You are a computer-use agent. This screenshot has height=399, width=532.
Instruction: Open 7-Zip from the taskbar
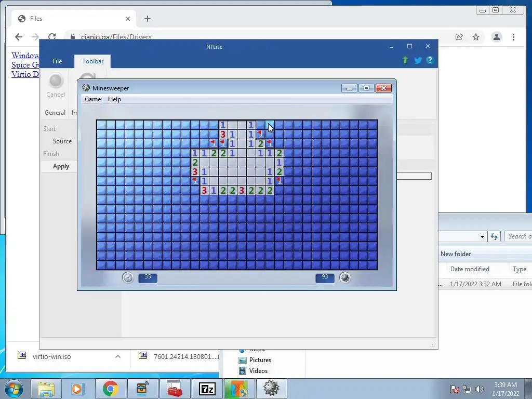pyautogui.click(x=207, y=389)
